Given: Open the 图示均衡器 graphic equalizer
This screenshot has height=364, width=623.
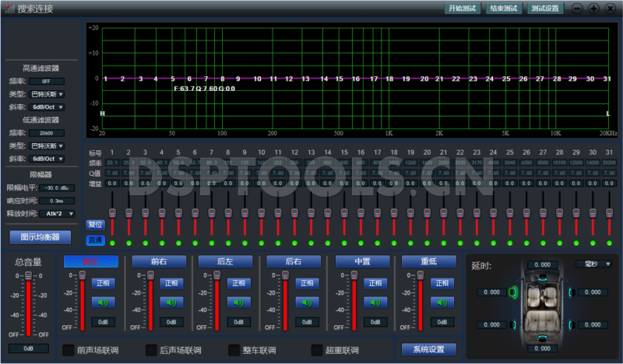Looking at the screenshot, I should [40, 237].
